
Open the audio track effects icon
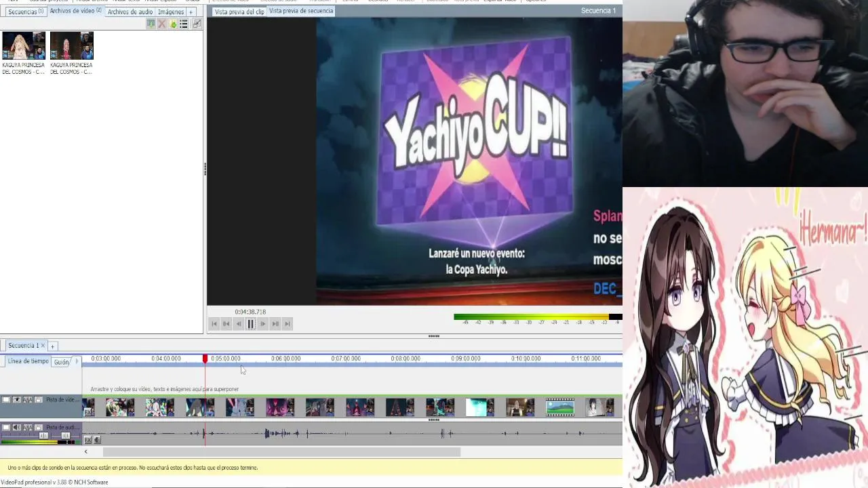pos(28,427)
